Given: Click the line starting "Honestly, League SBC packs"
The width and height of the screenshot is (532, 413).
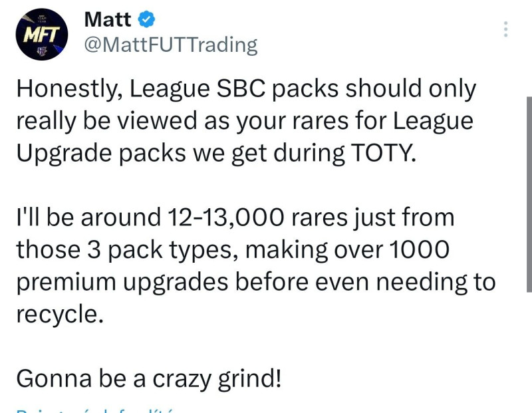Looking at the screenshot, I should pyautogui.click(x=246, y=88).
